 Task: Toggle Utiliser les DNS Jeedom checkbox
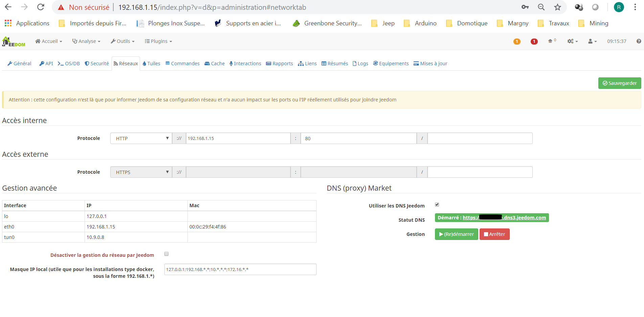pos(437,204)
